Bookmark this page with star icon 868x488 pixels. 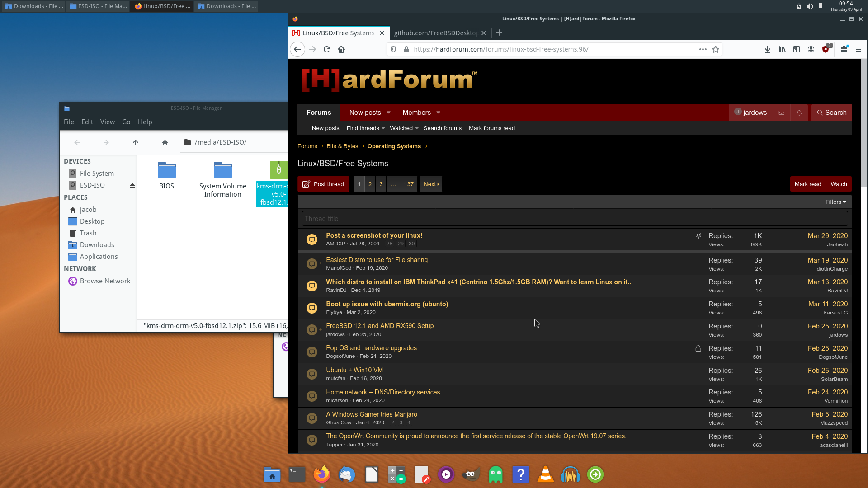pyautogui.click(x=716, y=49)
